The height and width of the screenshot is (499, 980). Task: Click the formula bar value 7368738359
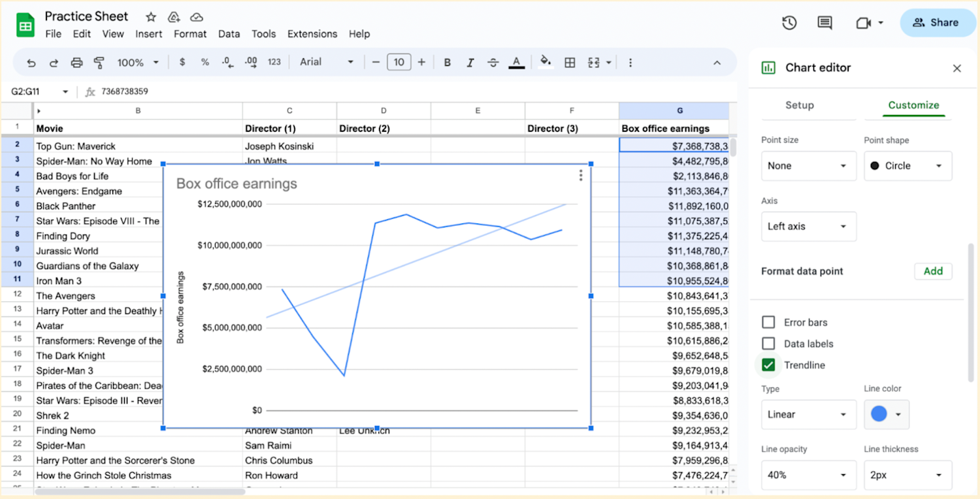(125, 92)
